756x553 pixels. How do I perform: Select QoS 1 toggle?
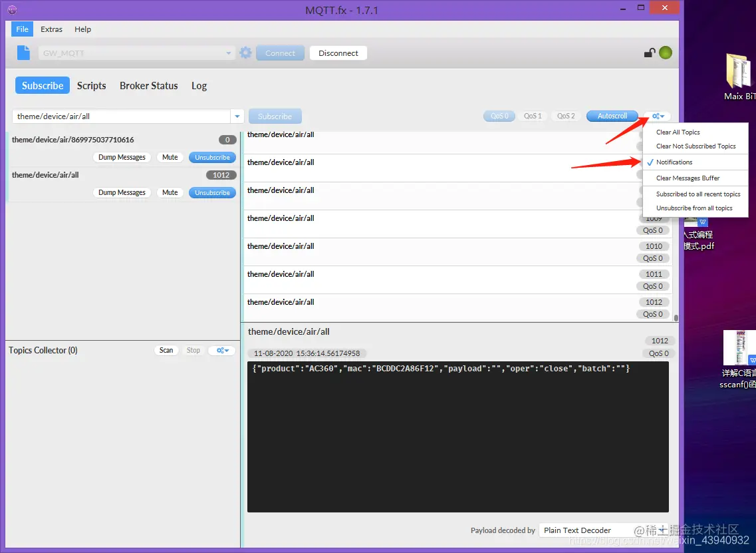tap(533, 116)
